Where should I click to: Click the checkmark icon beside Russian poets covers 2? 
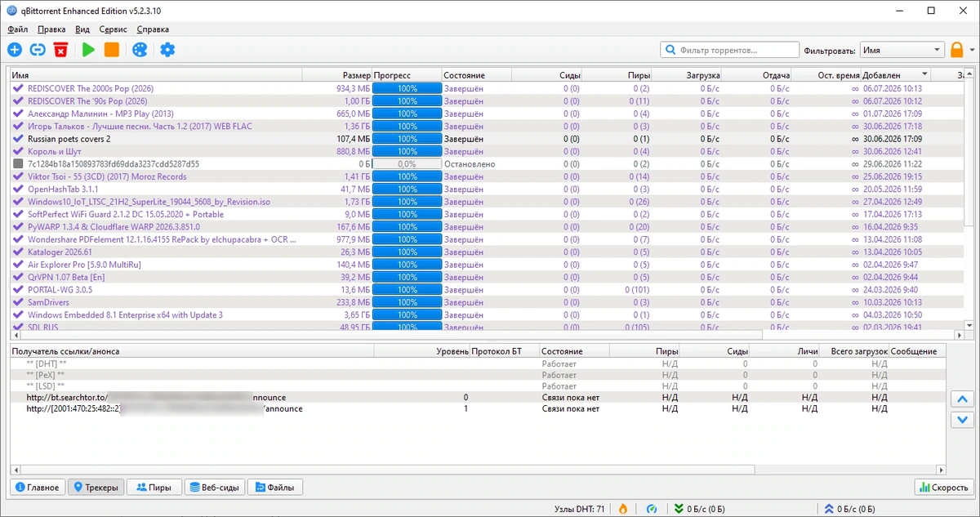click(18, 139)
